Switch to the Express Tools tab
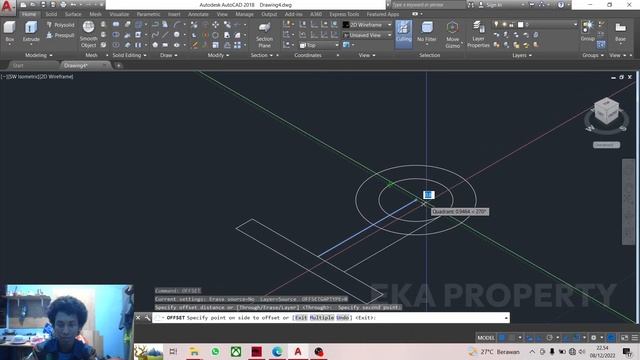 click(x=344, y=14)
